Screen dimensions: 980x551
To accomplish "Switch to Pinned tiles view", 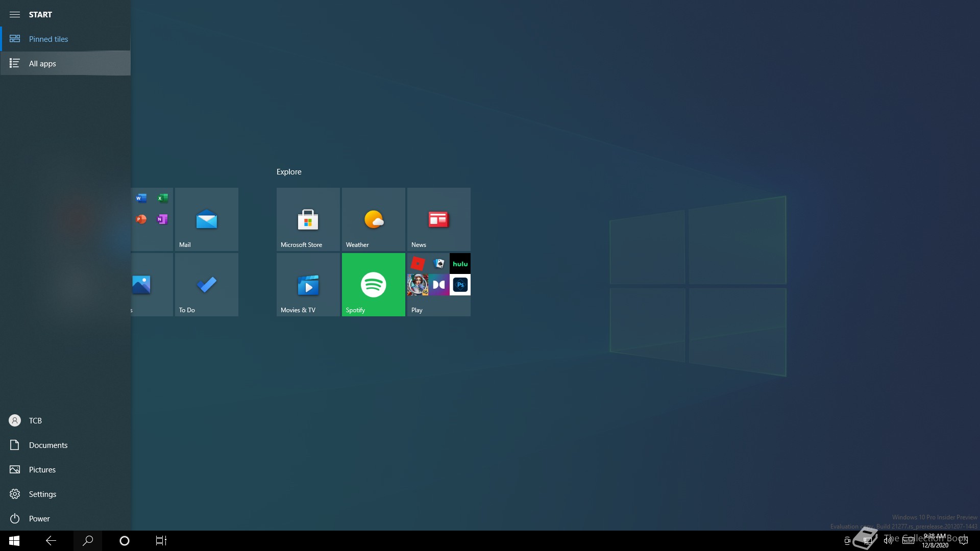I will click(x=48, y=39).
